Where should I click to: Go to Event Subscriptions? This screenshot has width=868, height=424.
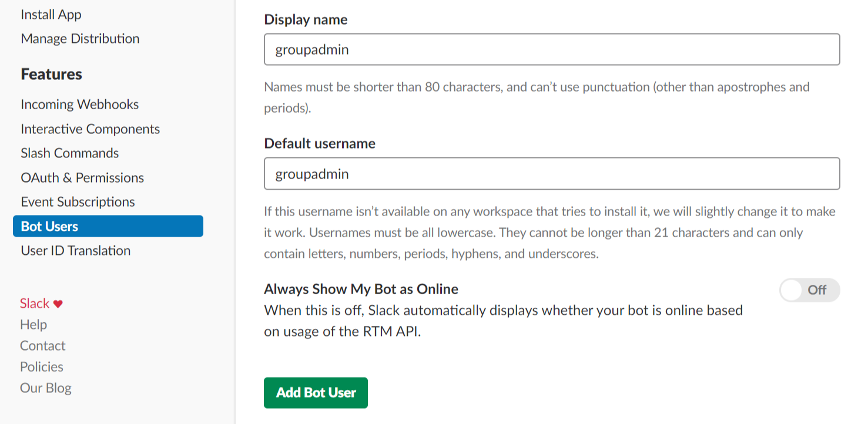(78, 202)
